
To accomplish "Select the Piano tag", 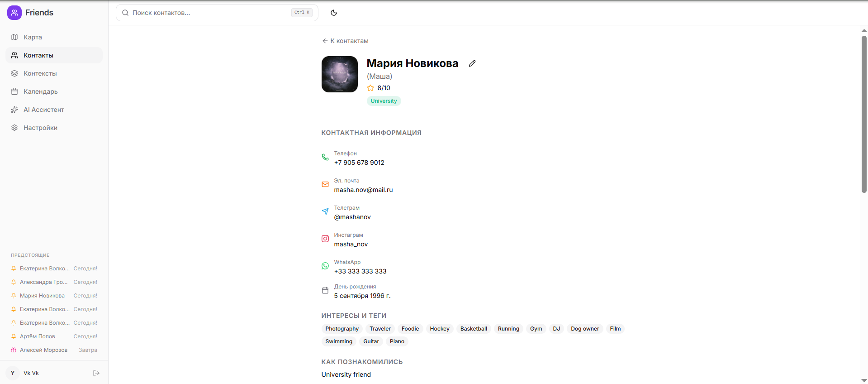I will click(397, 341).
